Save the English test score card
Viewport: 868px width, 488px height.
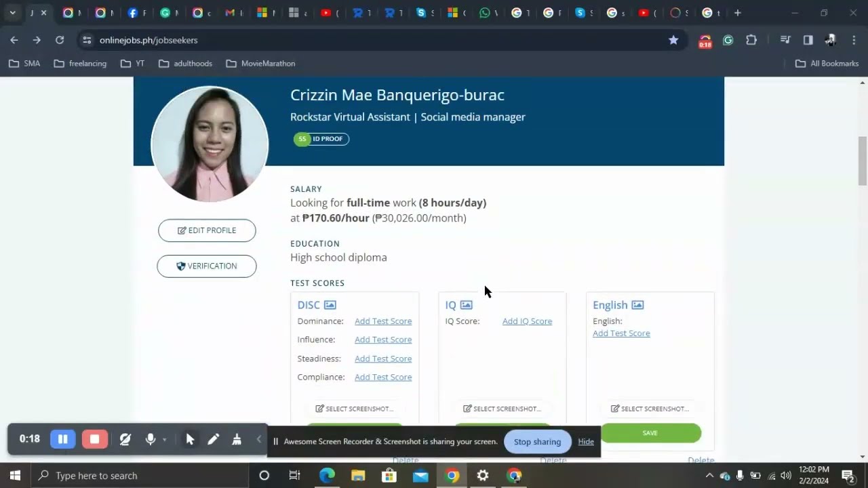650,433
